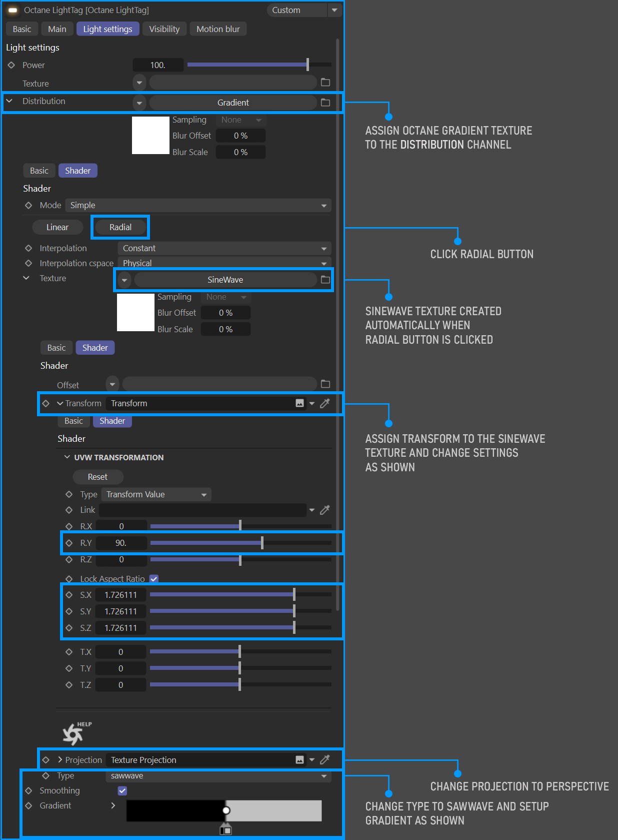Click the Power slider track
This screenshot has width=618, height=840.
[259, 65]
